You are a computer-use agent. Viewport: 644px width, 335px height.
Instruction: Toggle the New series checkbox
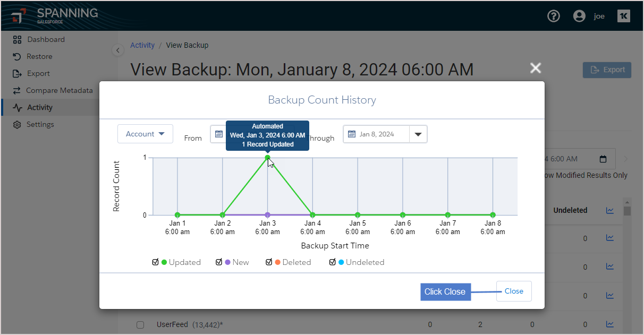(219, 262)
